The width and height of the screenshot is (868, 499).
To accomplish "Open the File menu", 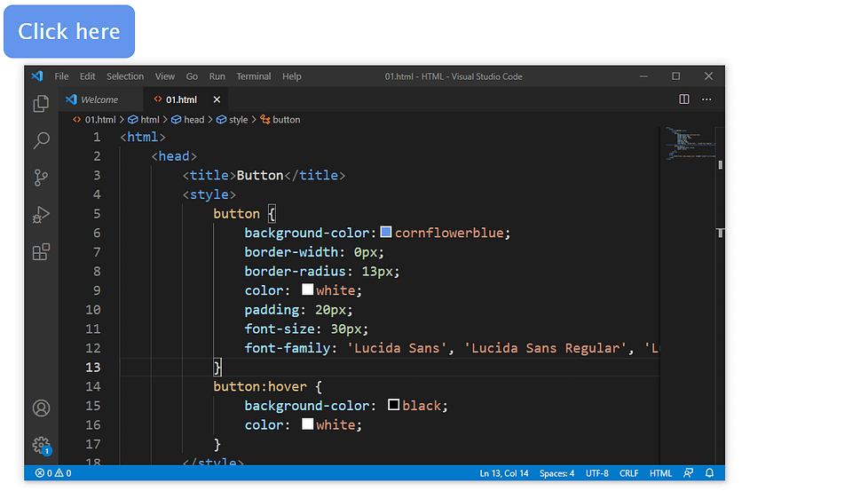I will [61, 76].
